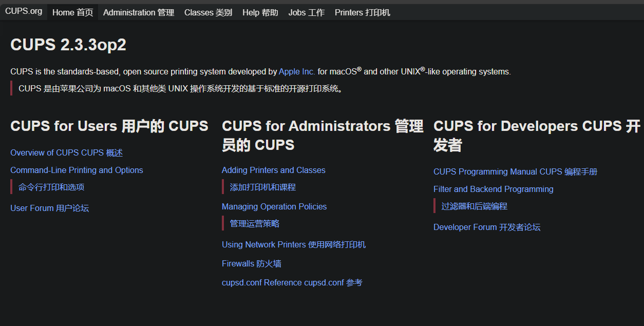Click the CUPS 2.3.3op2 page heading
644x326 pixels.
(x=68, y=45)
